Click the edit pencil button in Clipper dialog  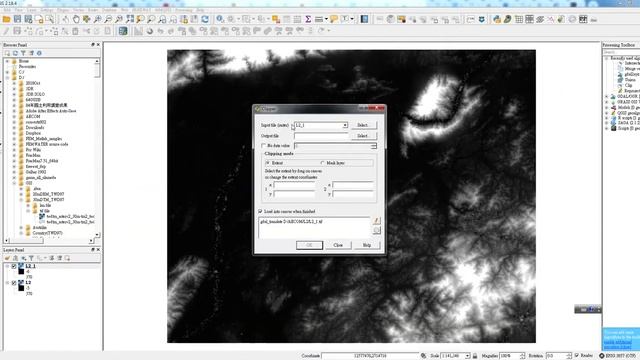tap(376, 221)
